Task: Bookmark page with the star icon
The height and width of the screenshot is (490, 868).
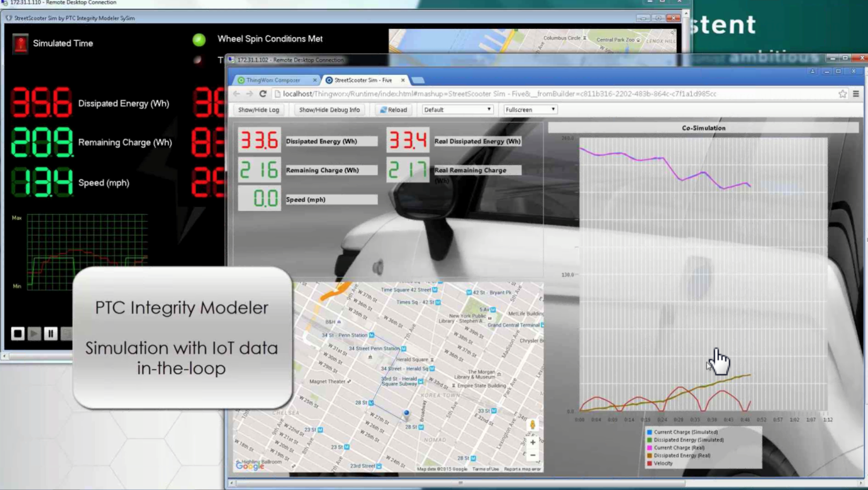Action: click(x=842, y=94)
